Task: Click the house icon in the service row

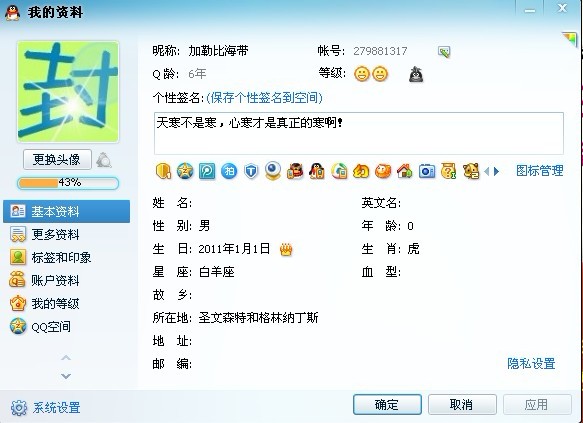Action: tap(405, 171)
